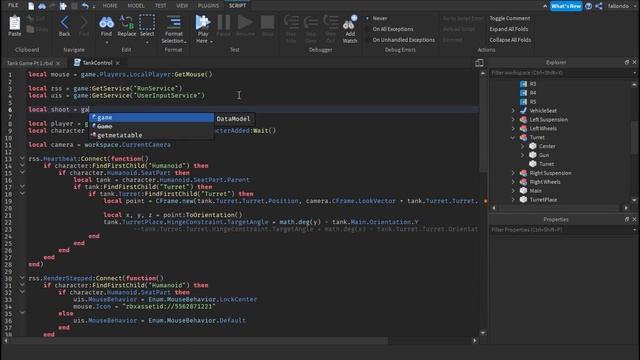Viewport: 640px width, 360px height.
Task: Click the VehicleSeat icon in Explorer
Action: point(523,111)
